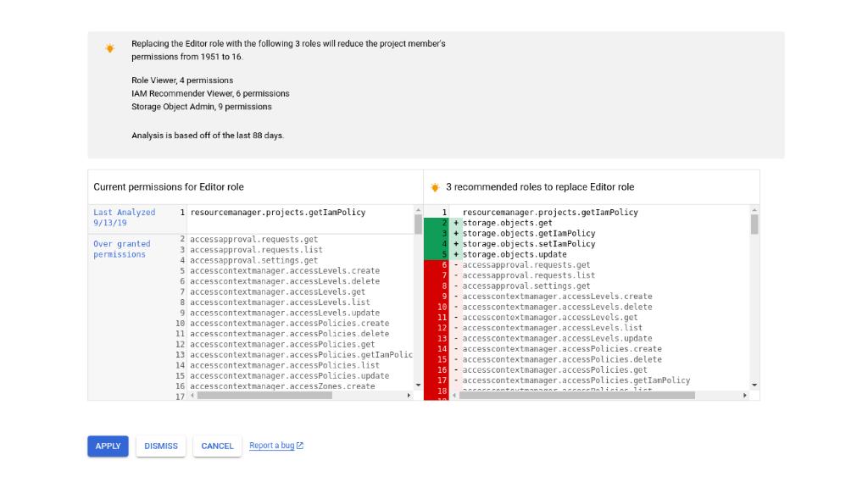Click the APPLY button
The height and width of the screenshot is (488, 868).
(x=108, y=446)
